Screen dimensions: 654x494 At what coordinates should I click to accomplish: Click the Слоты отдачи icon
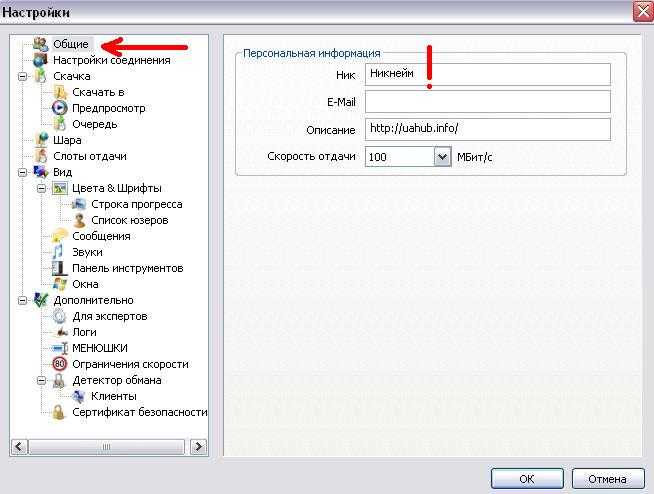41,156
